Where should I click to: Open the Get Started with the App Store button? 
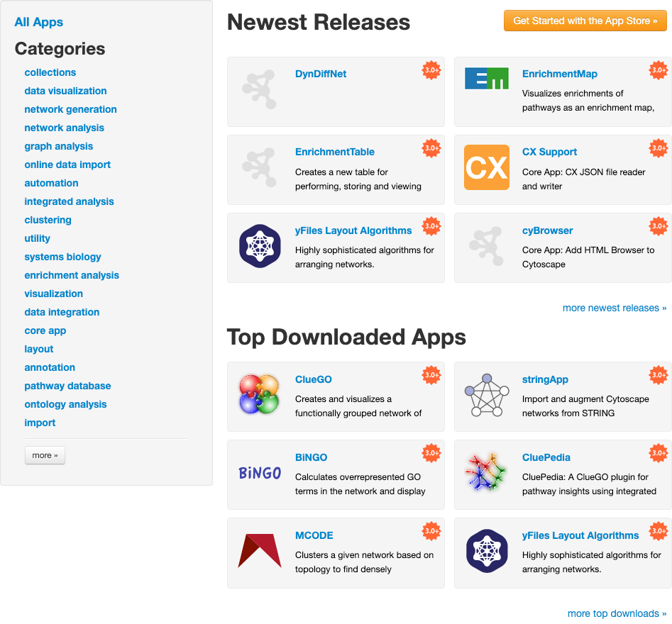click(585, 21)
